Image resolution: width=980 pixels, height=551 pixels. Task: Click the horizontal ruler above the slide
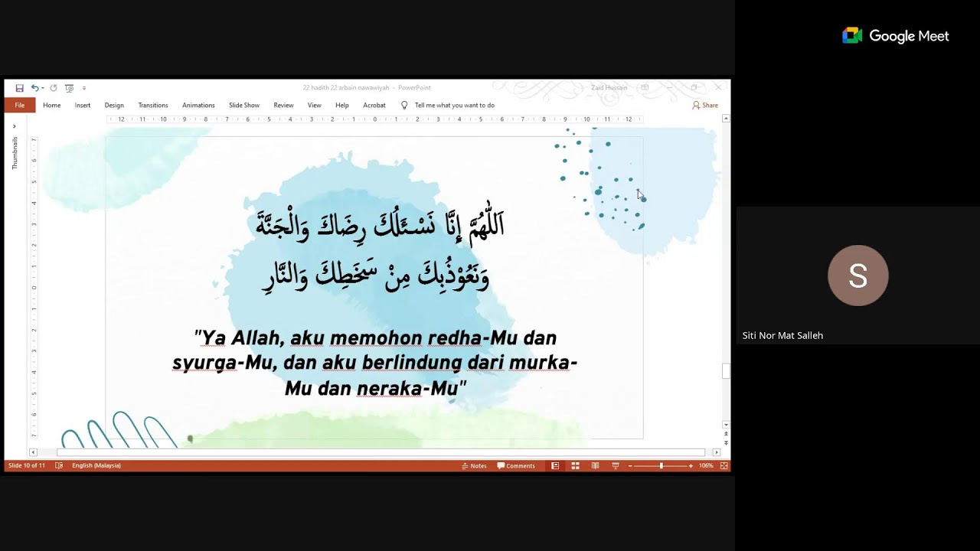pyautogui.click(x=375, y=119)
